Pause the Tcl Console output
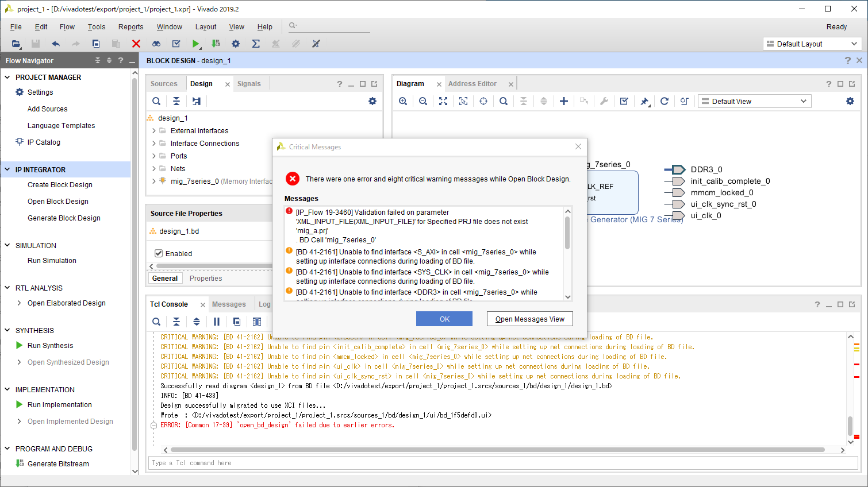 click(217, 322)
